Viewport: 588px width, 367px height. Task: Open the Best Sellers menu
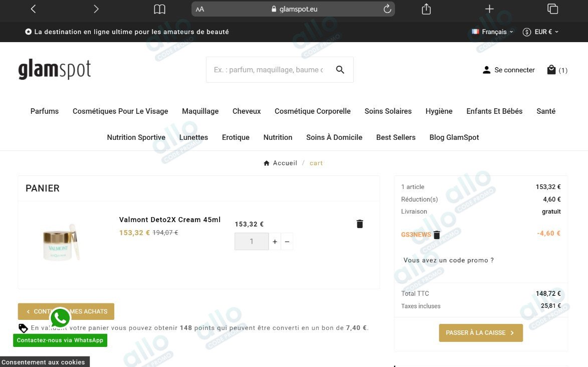click(x=396, y=137)
